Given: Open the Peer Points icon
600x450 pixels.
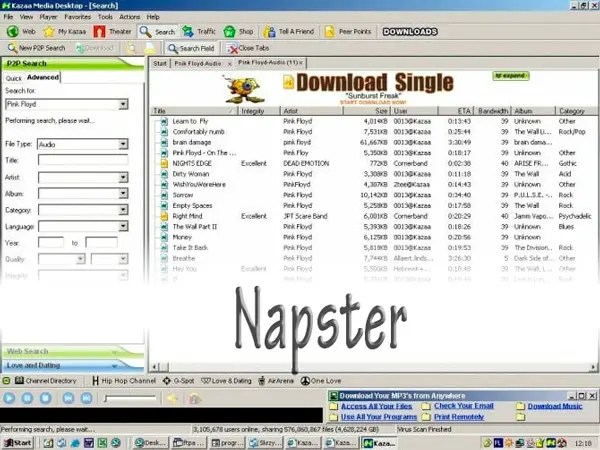Looking at the screenshot, I should (329, 31).
